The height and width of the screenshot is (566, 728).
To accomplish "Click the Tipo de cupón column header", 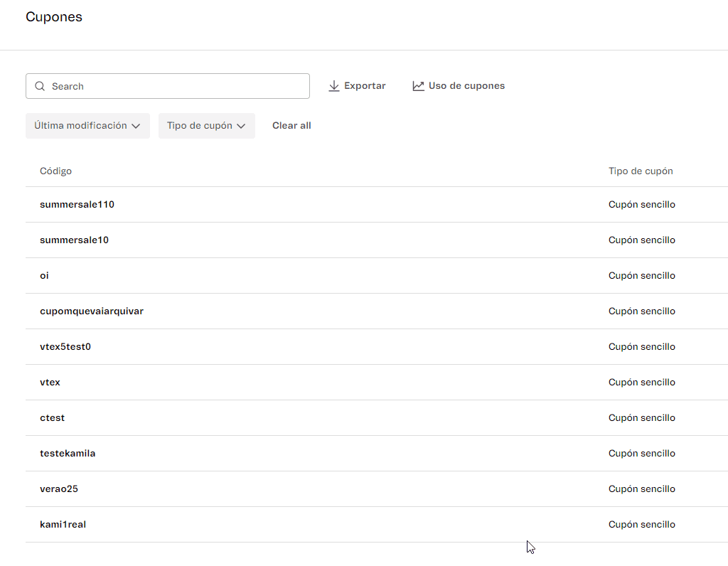I will (x=641, y=171).
